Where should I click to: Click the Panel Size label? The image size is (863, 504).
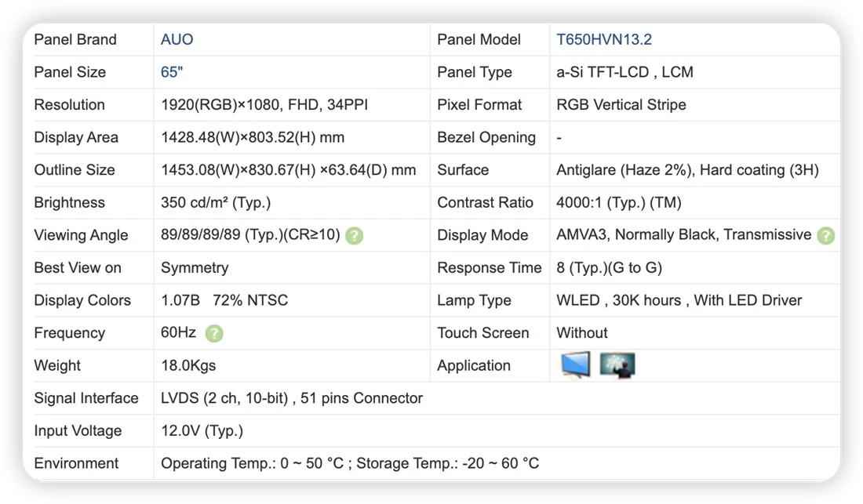(70, 72)
